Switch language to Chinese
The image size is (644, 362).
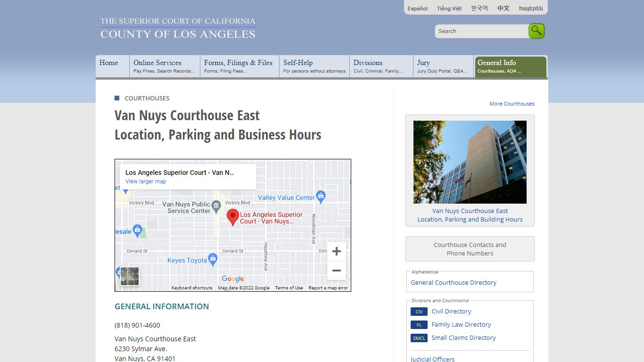[x=504, y=8]
